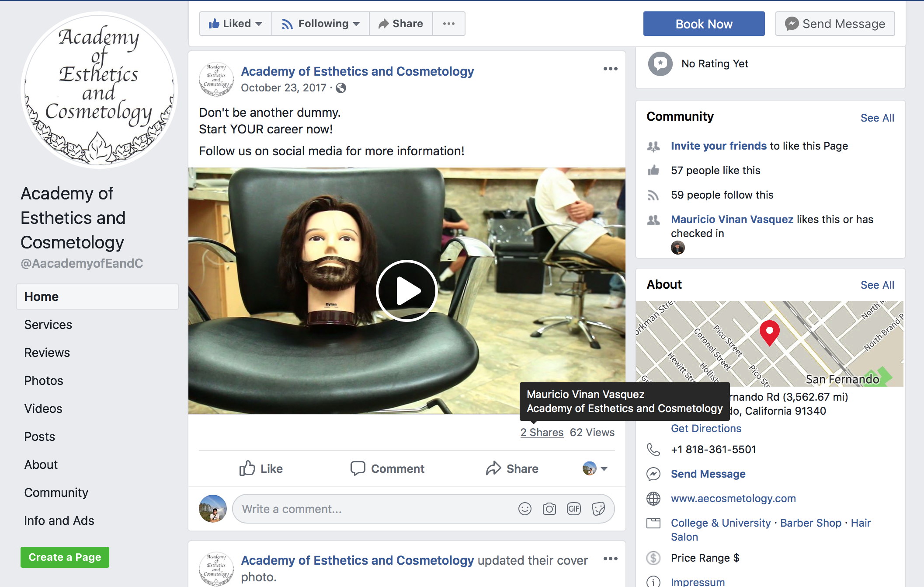This screenshot has height=587, width=924.
Task: Click the globe icon next to website
Action: [x=653, y=499]
